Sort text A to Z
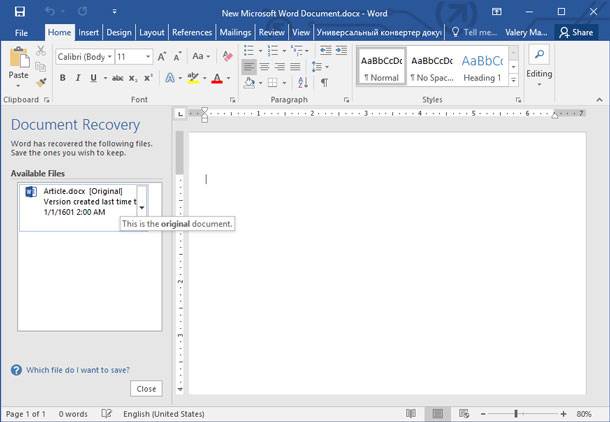The width and height of the screenshot is (610, 422). coord(303,82)
